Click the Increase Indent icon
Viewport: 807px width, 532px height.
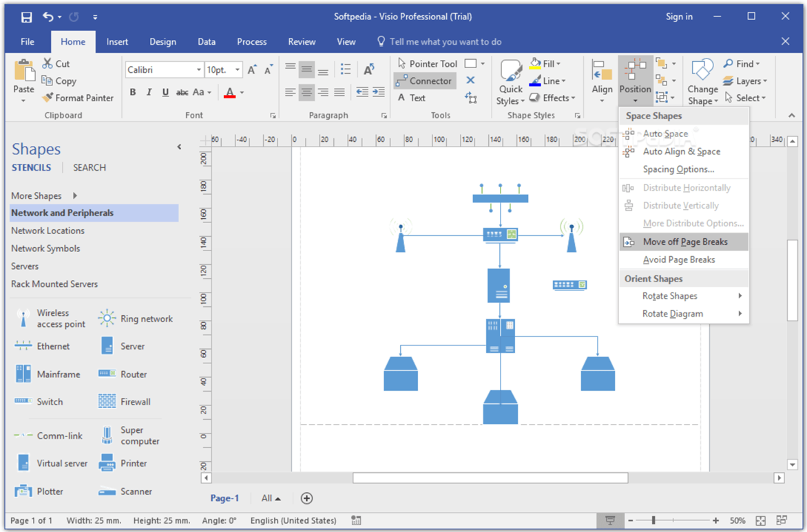(x=378, y=92)
